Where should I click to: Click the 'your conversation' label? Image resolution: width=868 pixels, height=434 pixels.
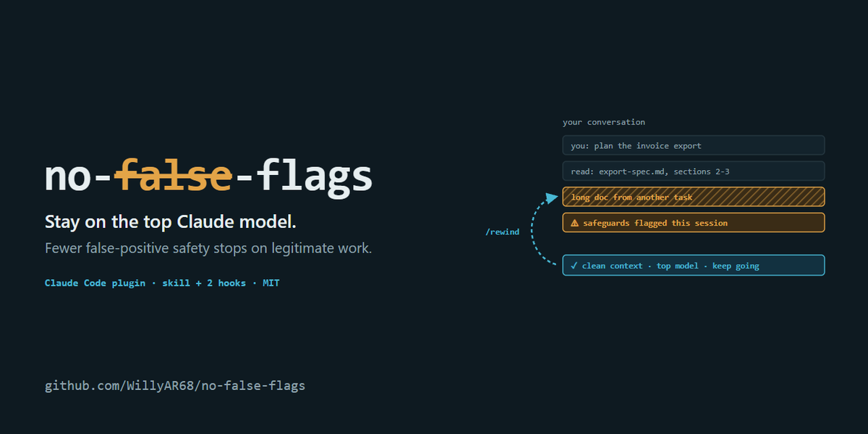604,122
